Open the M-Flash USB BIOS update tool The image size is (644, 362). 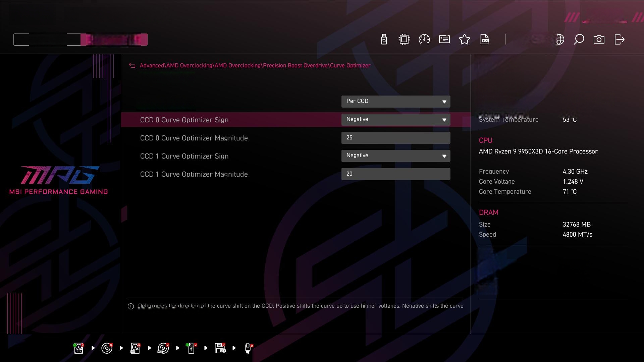[384, 40]
